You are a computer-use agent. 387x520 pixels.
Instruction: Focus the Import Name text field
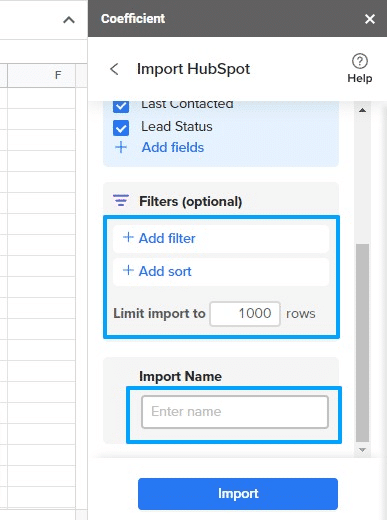pyautogui.click(x=235, y=412)
